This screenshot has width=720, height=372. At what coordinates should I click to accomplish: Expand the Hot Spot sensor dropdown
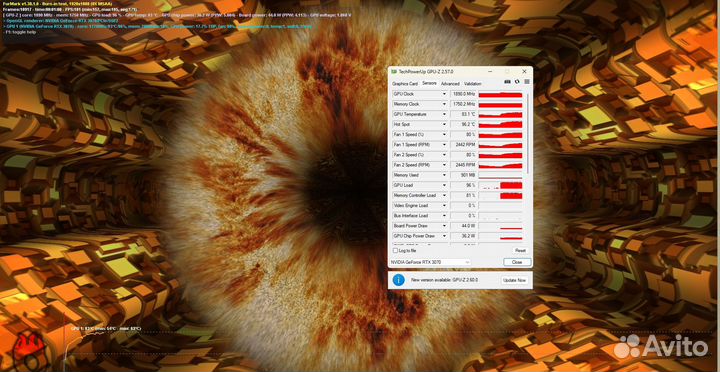444,124
